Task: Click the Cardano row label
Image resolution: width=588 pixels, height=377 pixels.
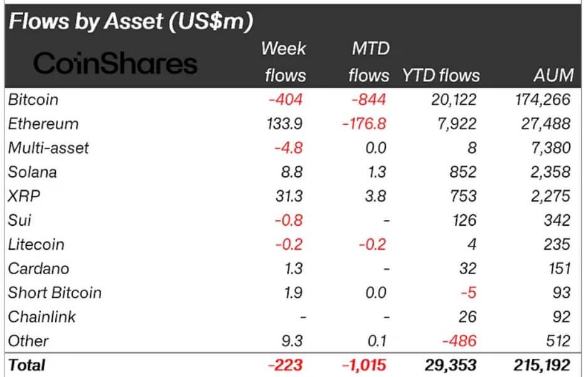Action: (x=38, y=268)
